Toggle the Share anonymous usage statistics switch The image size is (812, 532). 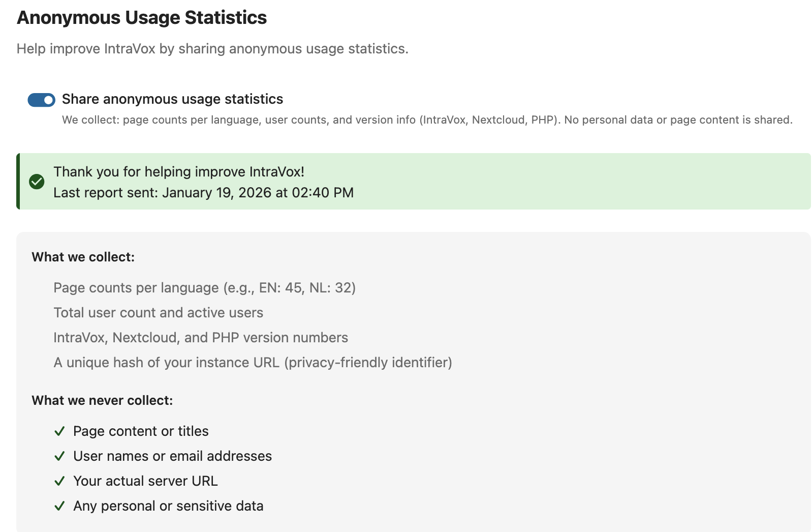[41, 100]
